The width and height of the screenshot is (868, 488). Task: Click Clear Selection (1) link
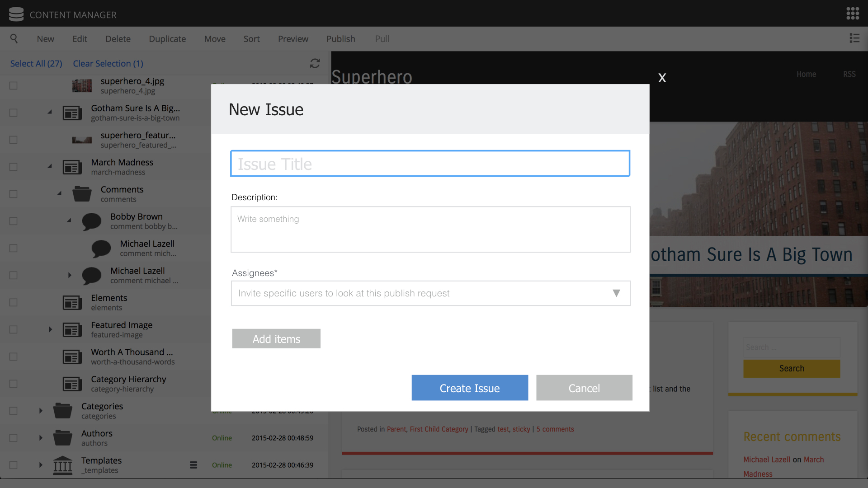tap(108, 64)
